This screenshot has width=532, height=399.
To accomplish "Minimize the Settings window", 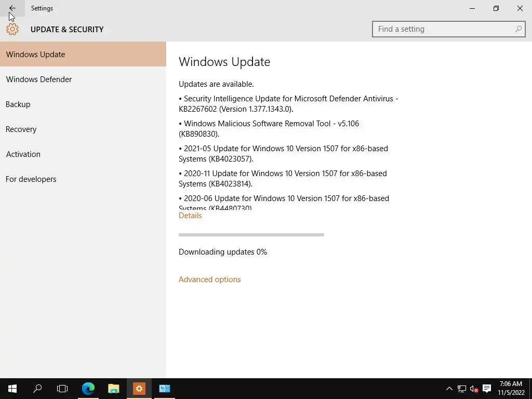I will (472, 8).
